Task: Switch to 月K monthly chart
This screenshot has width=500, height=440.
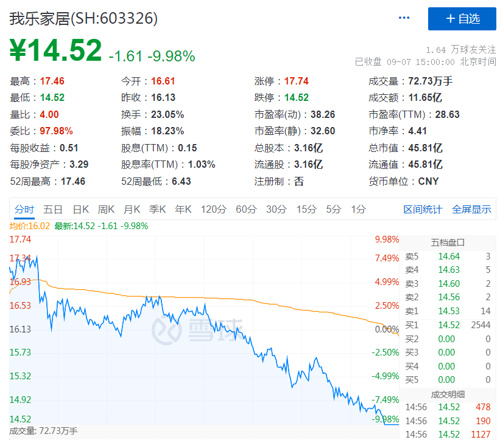Action: coord(132,209)
